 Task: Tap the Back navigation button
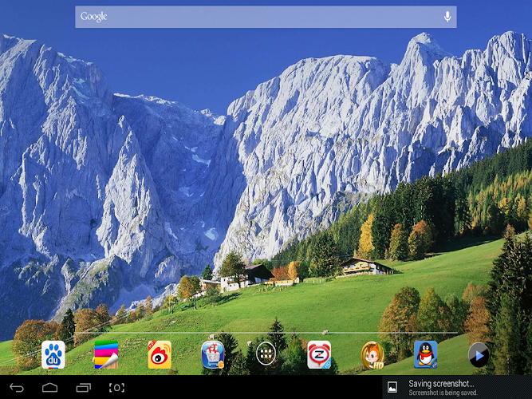click(16, 388)
